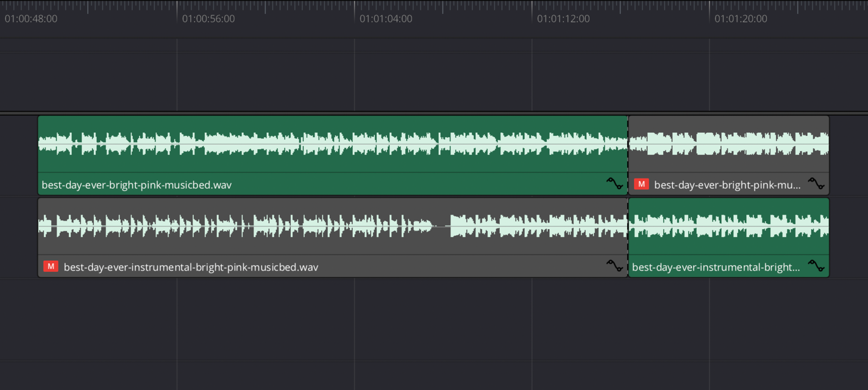
Task: Click waveform of the muted upper-right clip
Action: [728, 144]
